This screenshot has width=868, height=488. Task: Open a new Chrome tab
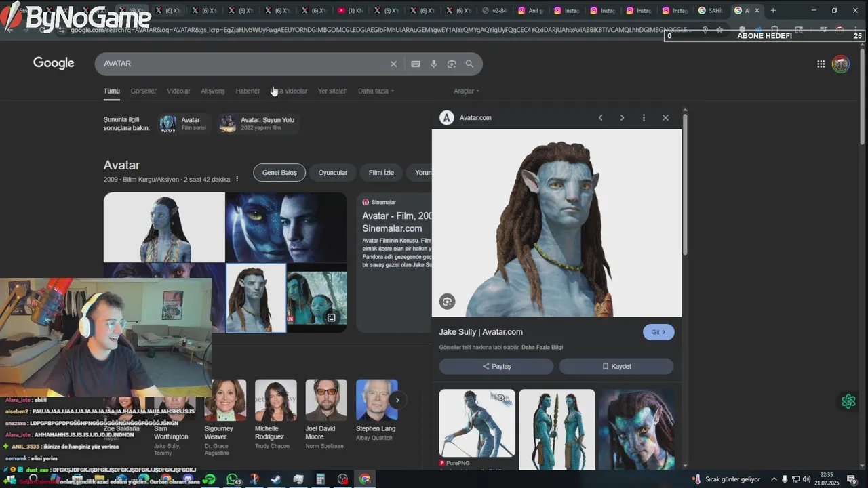[x=773, y=10]
